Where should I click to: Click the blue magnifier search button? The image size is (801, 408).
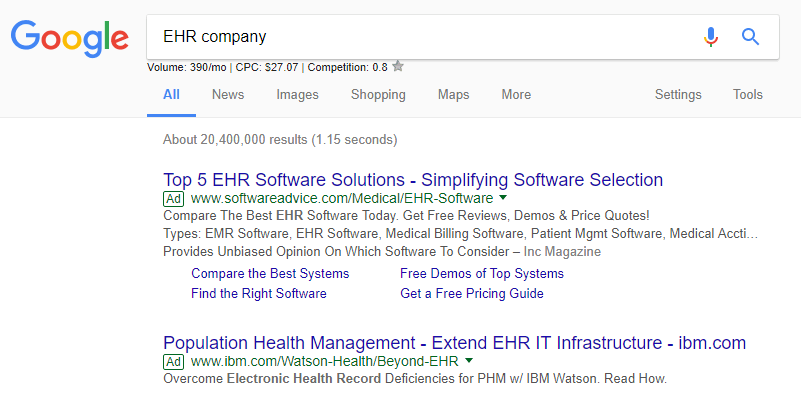click(750, 37)
